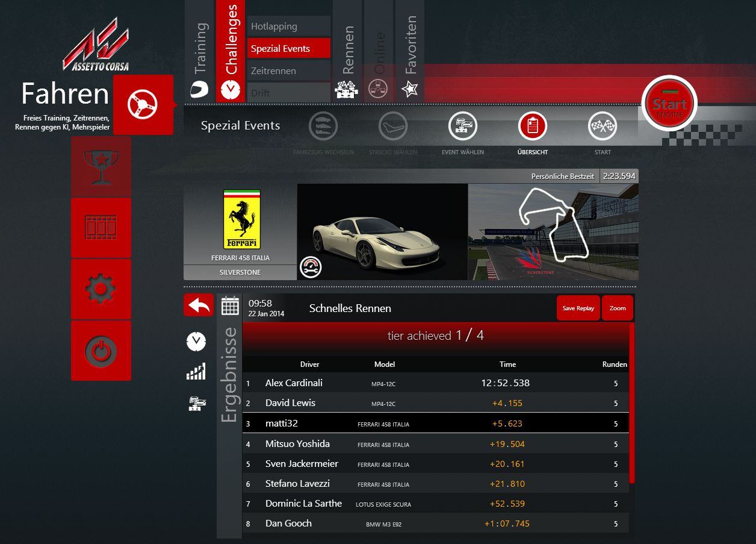Click the Silverstone track map thumbnail
This screenshot has width=756, height=544.
click(x=553, y=232)
